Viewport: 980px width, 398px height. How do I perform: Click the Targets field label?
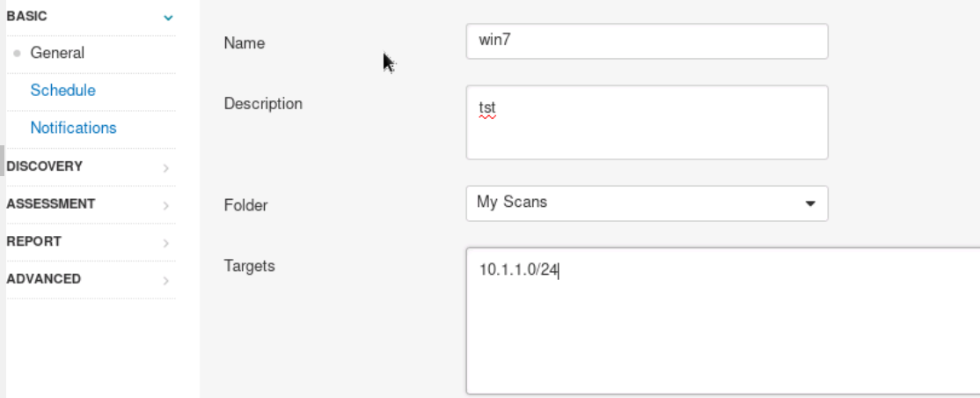(250, 265)
